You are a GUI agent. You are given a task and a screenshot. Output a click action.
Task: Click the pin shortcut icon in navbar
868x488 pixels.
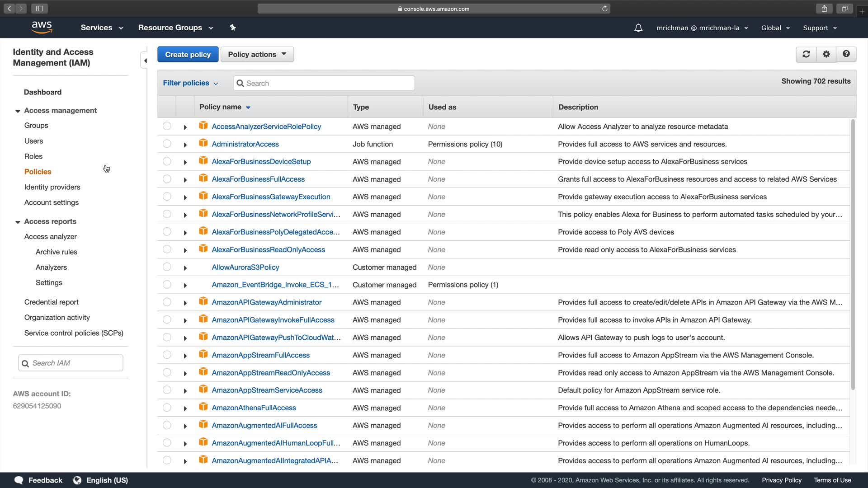pos(233,28)
